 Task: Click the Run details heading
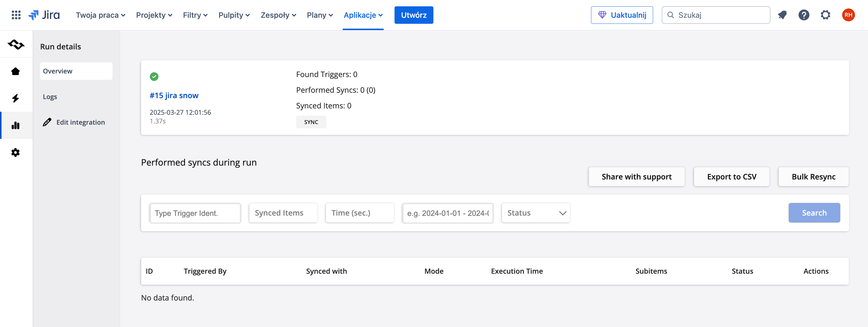tap(60, 46)
